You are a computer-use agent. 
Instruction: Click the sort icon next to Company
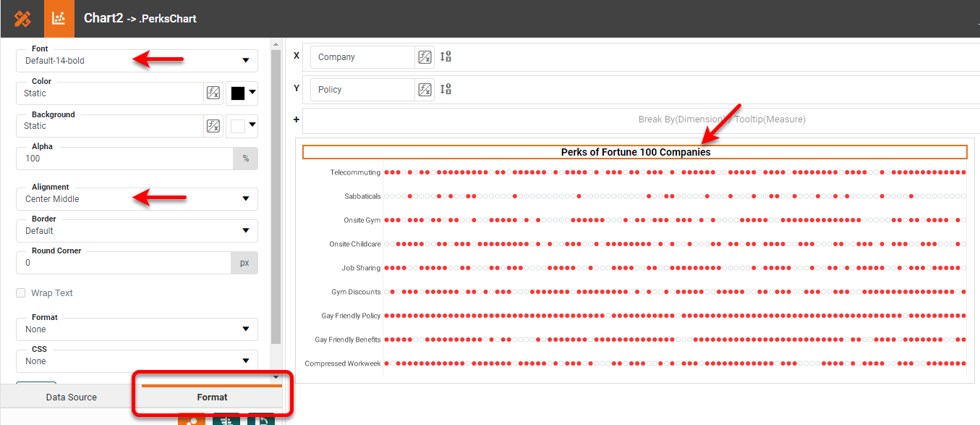[446, 56]
